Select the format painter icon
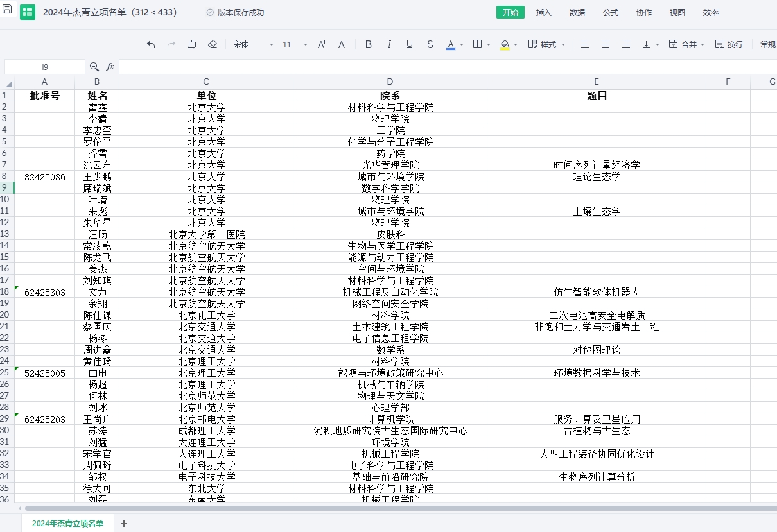This screenshot has height=532, width=777. (x=192, y=44)
